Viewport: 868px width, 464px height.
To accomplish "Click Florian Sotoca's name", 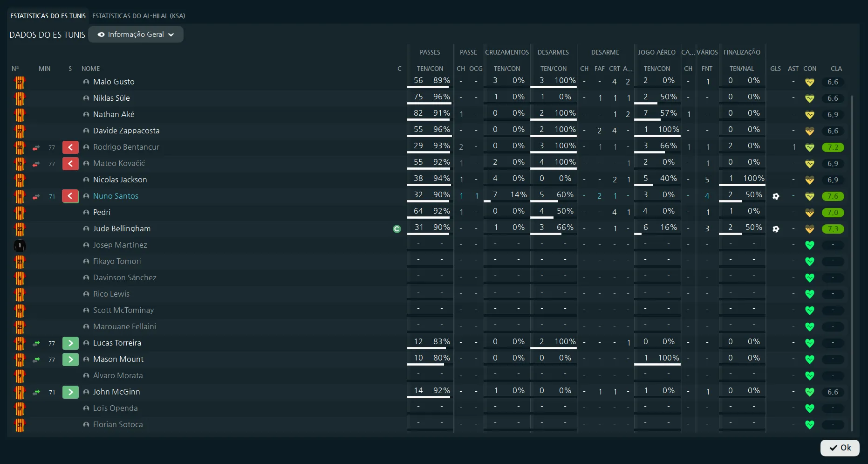I will pos(118,424).
